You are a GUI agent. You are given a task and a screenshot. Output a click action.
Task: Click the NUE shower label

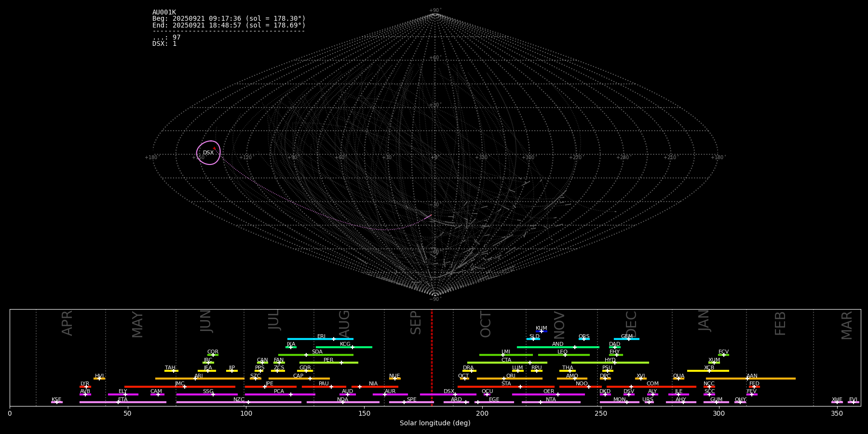(x=394, y=376)
